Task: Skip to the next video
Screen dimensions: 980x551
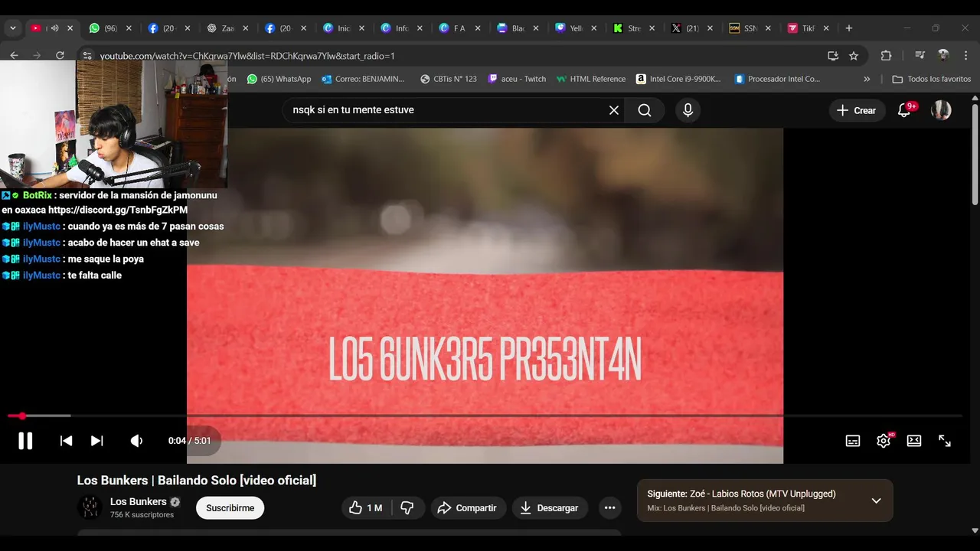Action: tap(96, 441)
